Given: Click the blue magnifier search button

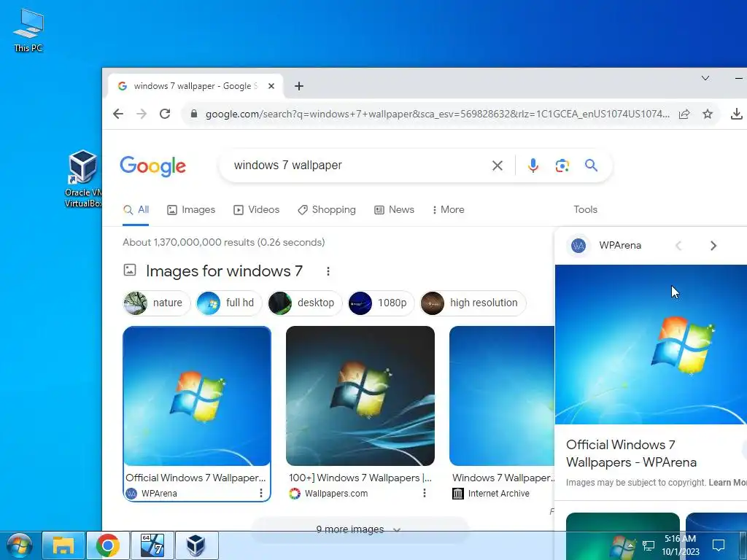Looking at the screenshot, I should [x=591, y=166].
